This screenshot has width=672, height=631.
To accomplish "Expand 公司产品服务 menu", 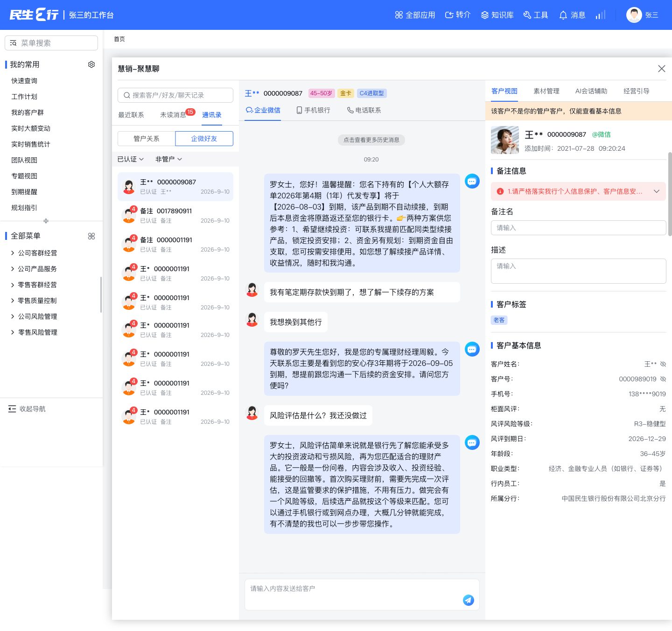I will [x=34, y=269].
